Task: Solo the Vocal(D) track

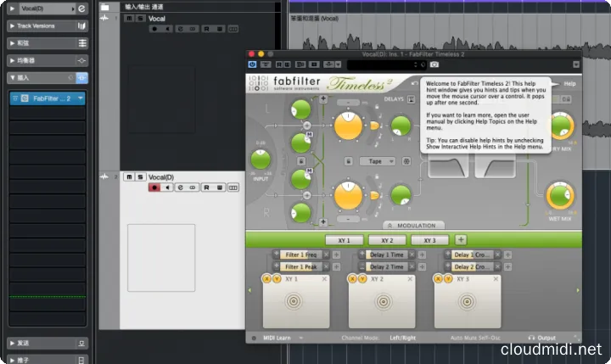Action: pyautogui.click(x=139, y=176)
